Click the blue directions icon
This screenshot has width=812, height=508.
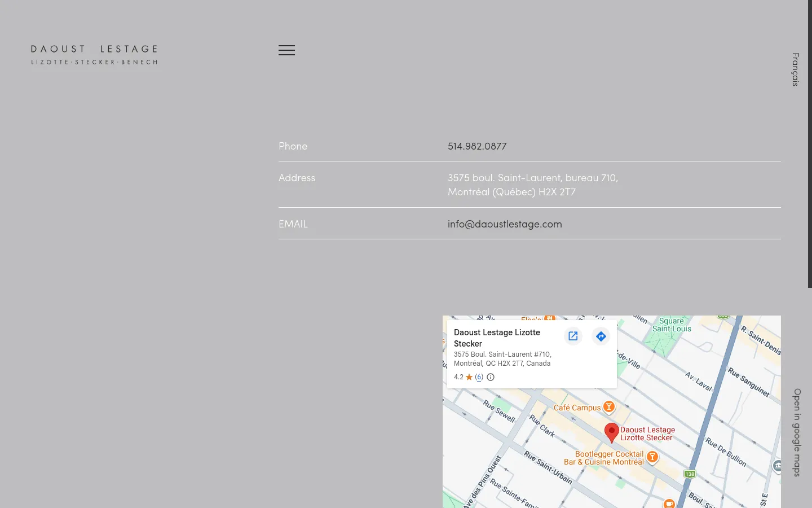(601, 336)
